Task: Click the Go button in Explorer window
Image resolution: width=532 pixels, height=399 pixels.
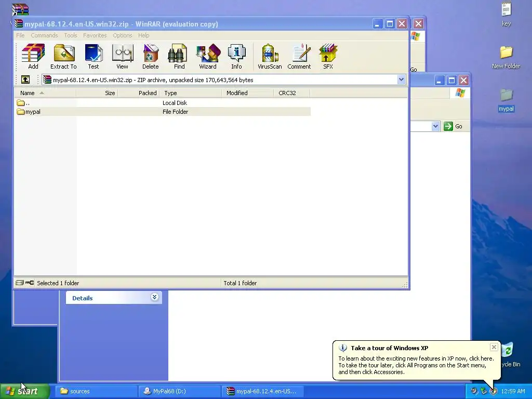Action: point(453,126)
